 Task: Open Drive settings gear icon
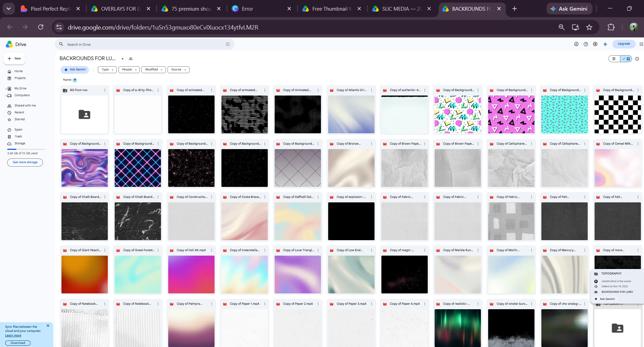pos(595,44)
